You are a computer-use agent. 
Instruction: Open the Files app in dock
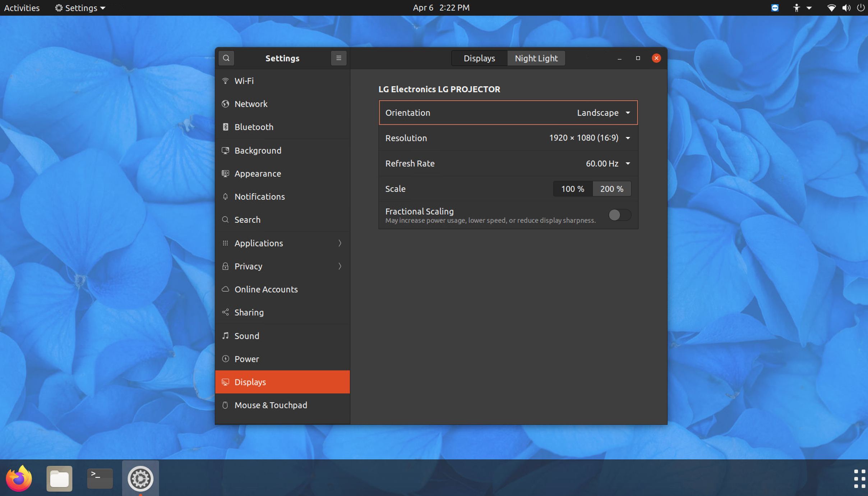[x=59, y=478]
